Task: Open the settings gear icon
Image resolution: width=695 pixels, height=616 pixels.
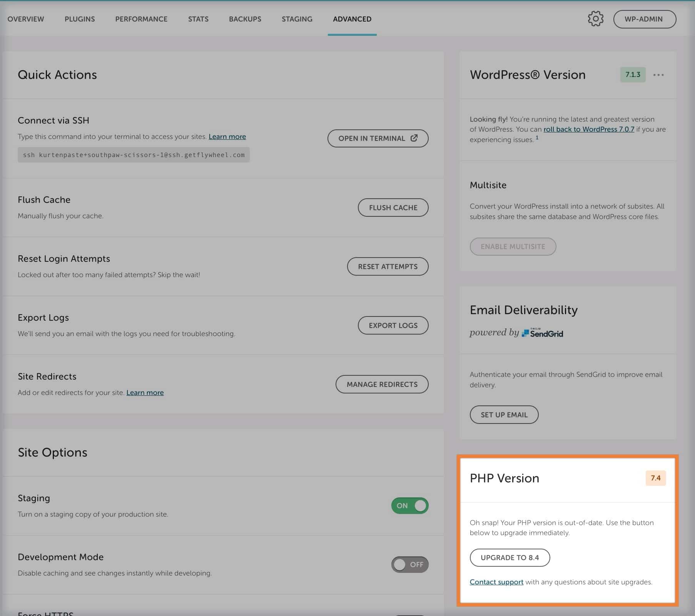Action: click(x=595, y=19)
